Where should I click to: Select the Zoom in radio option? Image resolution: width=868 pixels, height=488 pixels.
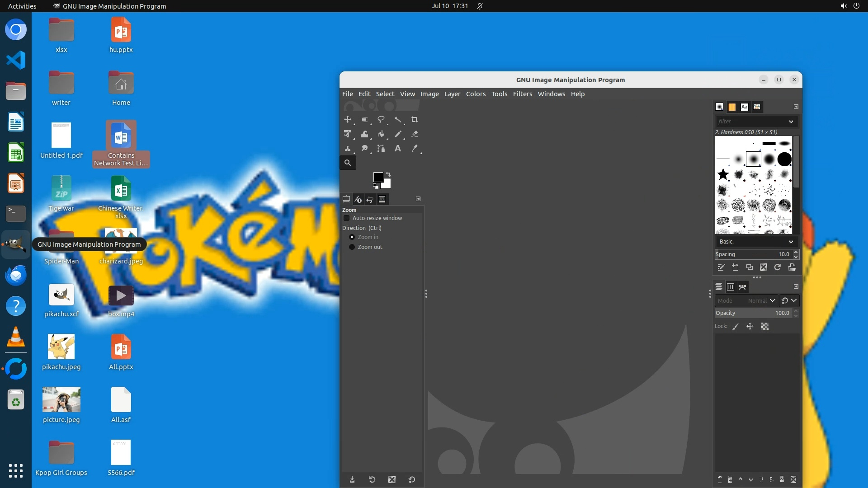point(352,237)
